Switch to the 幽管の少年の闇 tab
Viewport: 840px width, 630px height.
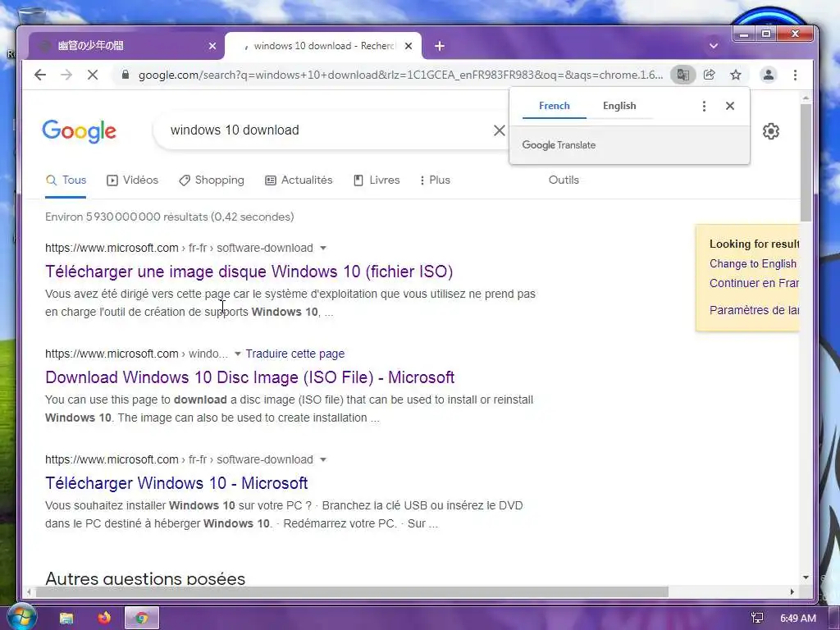[123, 46]
